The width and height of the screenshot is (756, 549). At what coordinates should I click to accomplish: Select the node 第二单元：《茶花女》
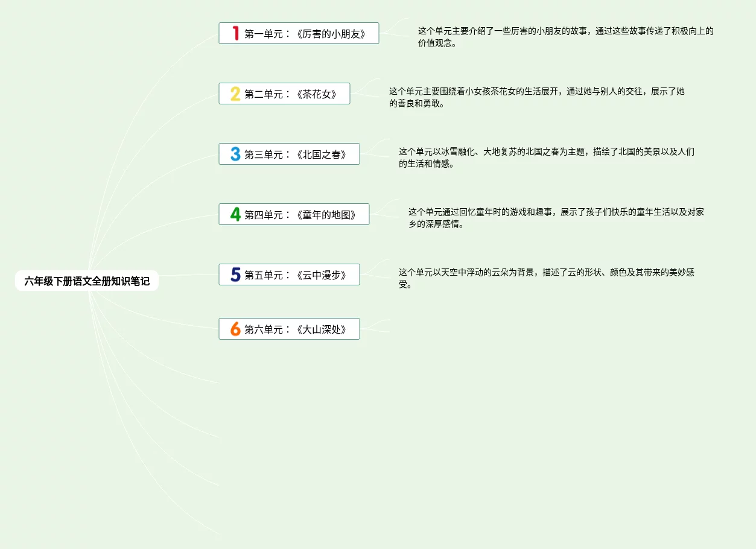coord(284,94)
